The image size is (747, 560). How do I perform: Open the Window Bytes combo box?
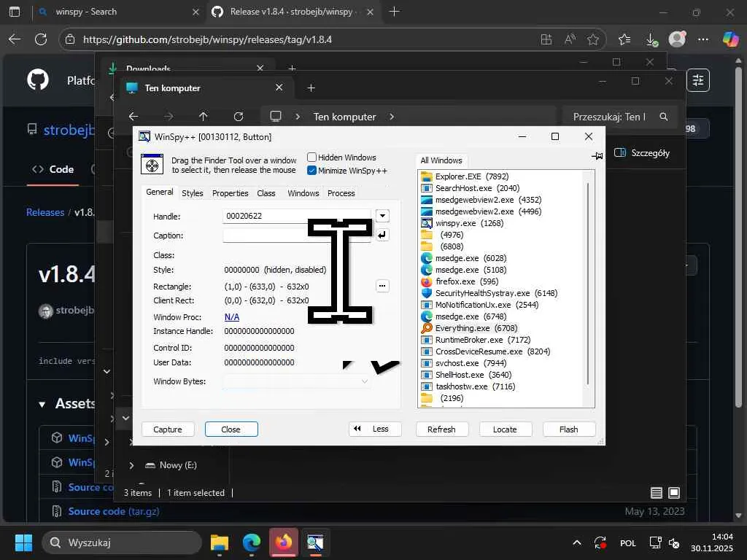tap(296, 381)
